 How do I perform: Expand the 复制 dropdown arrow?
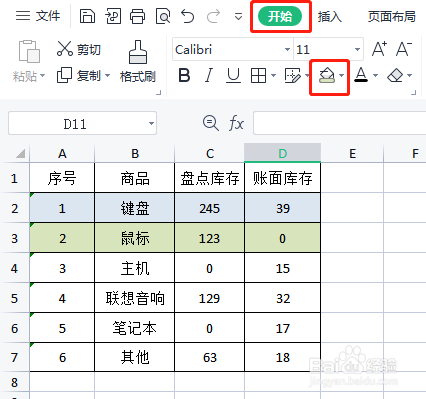pyautogui.click(x=107, y=75)
